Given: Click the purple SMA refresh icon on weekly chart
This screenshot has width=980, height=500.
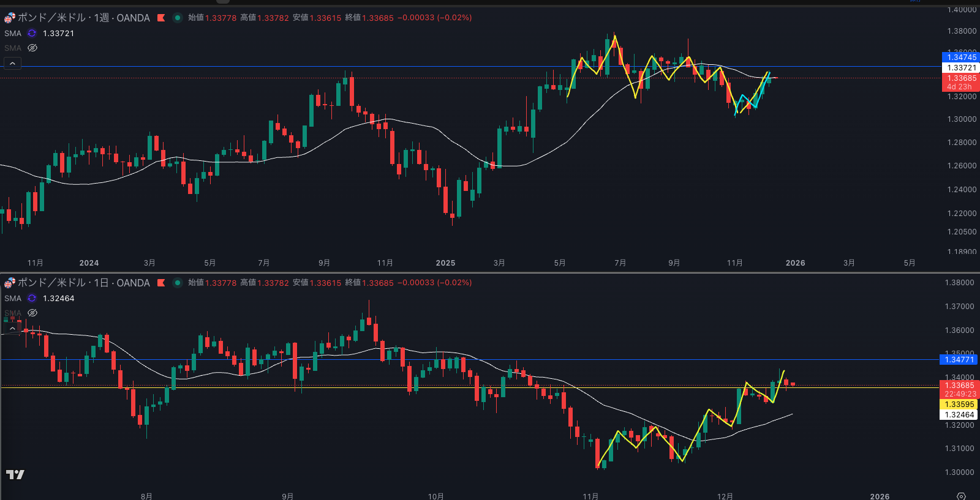Looking at the screenshot, I should pos(32,33).
